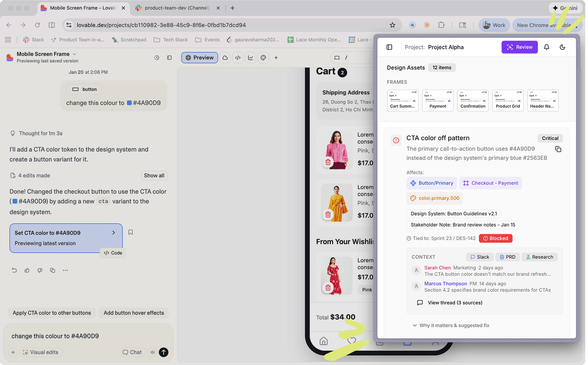Screen dimensions: 588x365
Task: Click the blue #4A90D9 color swatch
Action: point(129,103)
